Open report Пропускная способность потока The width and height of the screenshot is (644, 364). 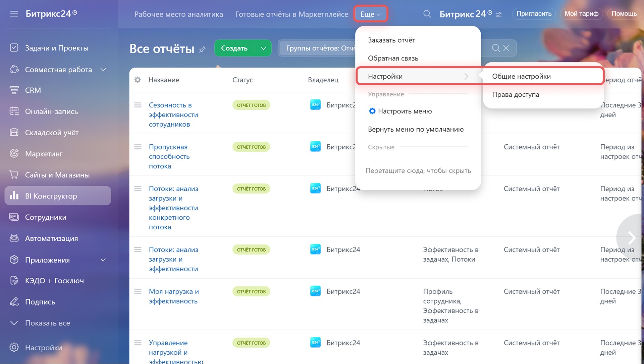(x=169, y=156)
